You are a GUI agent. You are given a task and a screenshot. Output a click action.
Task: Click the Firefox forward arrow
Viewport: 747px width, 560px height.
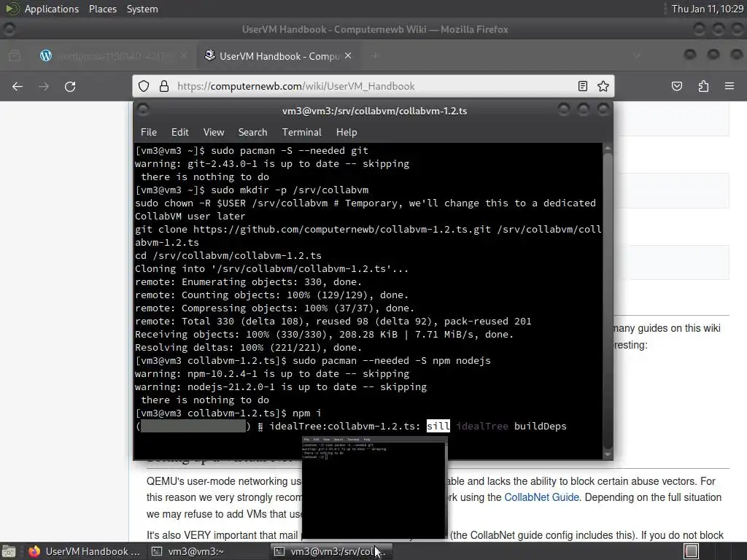point(43,86)
